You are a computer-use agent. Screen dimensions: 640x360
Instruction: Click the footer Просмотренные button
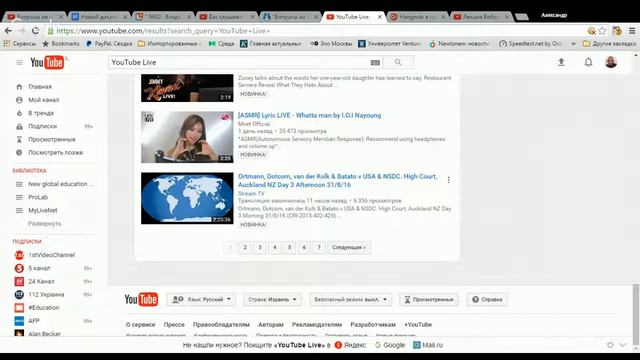[429, 299]
